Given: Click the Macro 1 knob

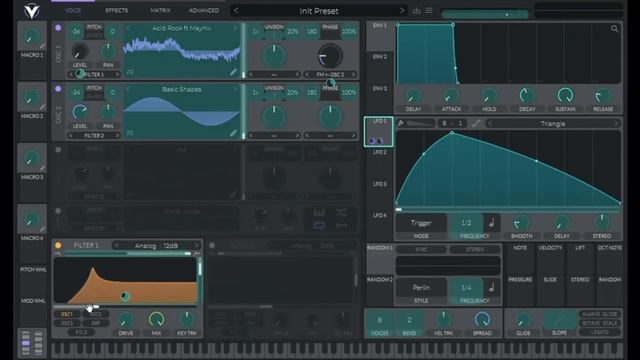Looking at the screenshot, I should tap(31, 36).
